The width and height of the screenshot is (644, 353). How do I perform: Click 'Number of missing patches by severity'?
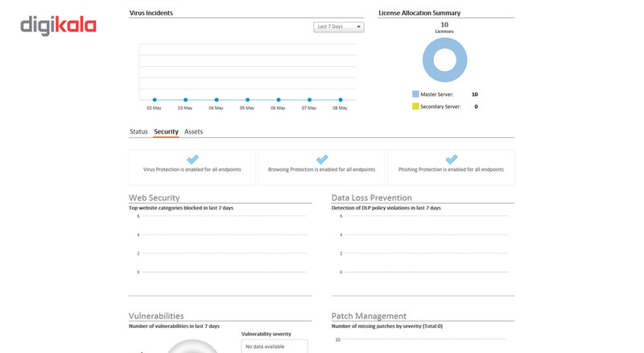click(x=387, y=326)
